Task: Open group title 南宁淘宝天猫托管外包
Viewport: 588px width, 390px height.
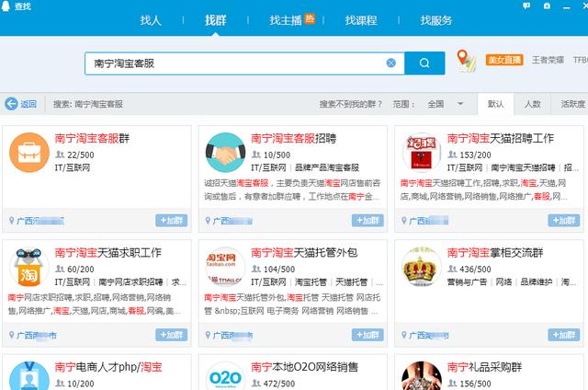Action: click(x=304, y=253)
